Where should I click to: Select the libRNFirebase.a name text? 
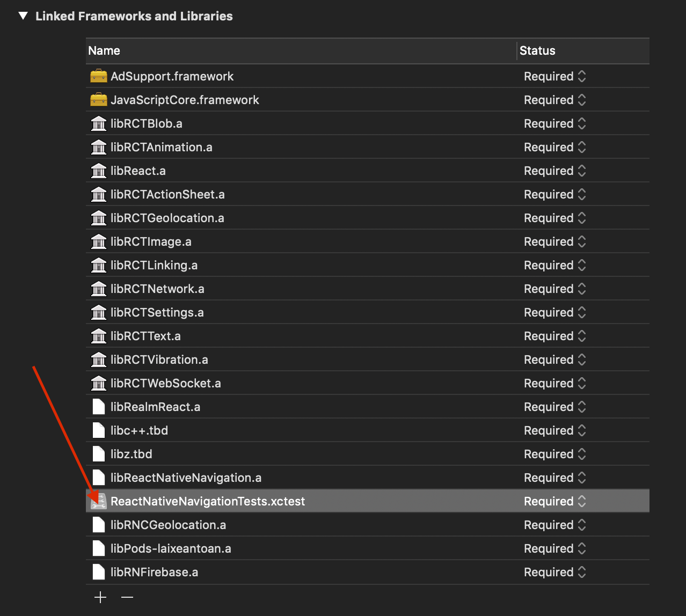point(155,572)
